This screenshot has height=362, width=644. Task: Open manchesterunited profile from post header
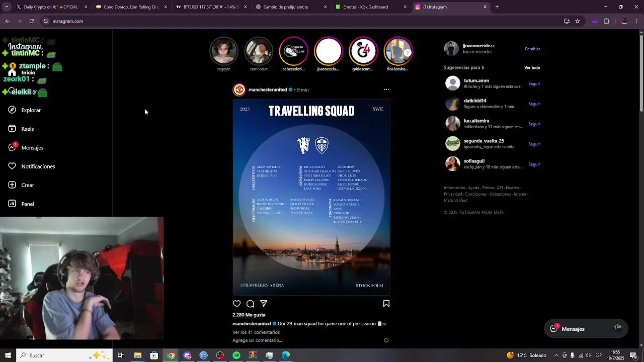point(268,89)
